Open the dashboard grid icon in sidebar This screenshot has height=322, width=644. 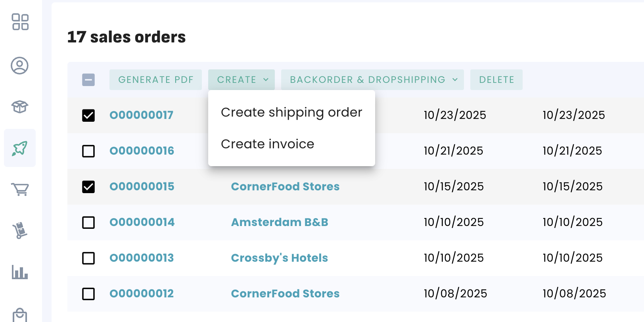coord(20,22)
